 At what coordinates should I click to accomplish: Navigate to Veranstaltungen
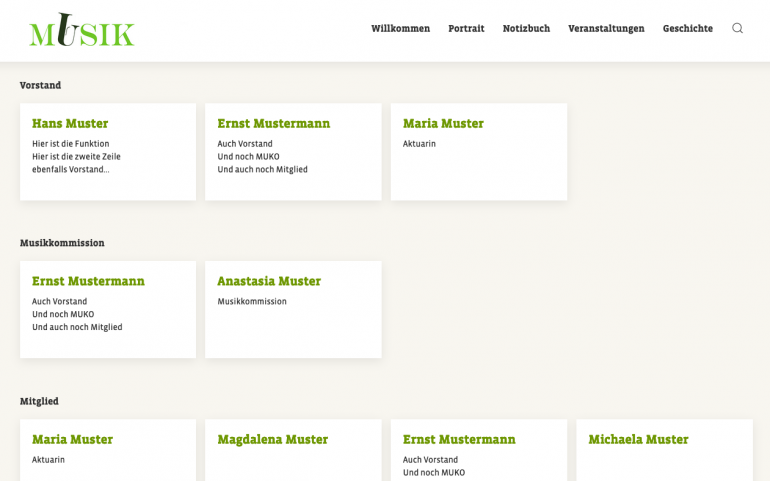pyautogui.click(x=606, y=28)
